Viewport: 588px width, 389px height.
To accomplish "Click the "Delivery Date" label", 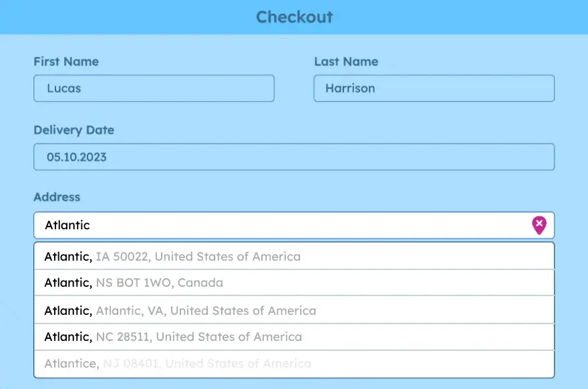I will (x=73, y=130).
